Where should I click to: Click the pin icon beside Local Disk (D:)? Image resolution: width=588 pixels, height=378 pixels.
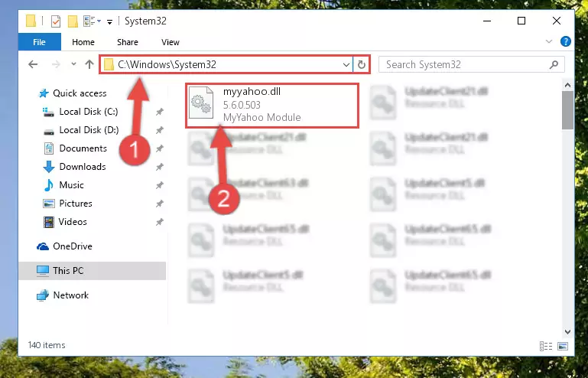click(160, 130)
